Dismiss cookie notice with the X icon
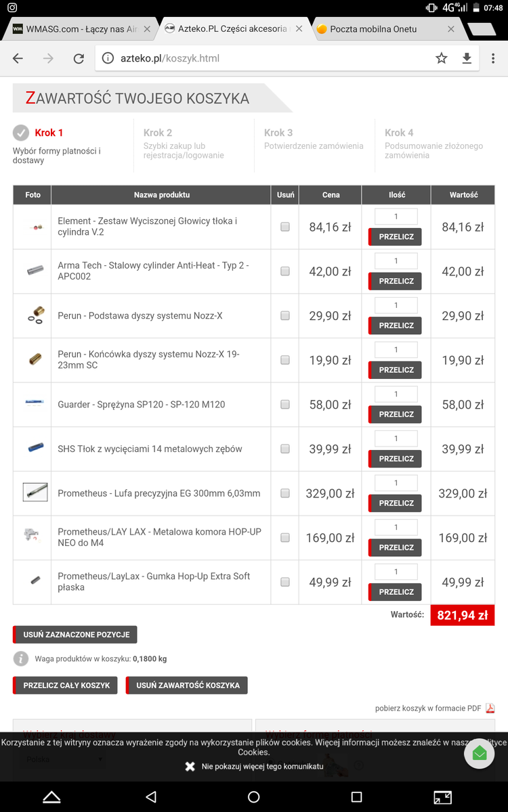Viewport: 508px width, 812px height. click(190, 767)
